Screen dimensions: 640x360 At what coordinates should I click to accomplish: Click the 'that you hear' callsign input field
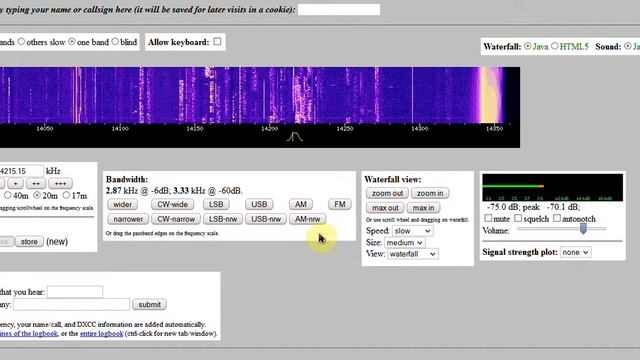(x=75, y=292)
